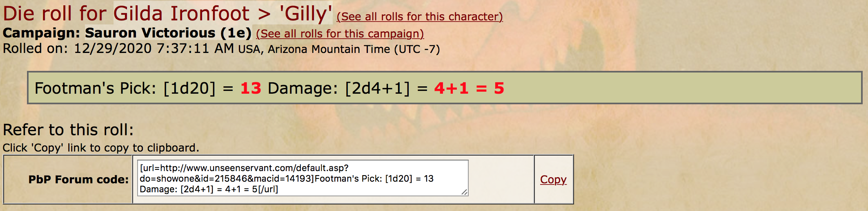868x211 pixels.
Task: Click the 'Refer to this roll:' heading
Action: click(68, 130)
